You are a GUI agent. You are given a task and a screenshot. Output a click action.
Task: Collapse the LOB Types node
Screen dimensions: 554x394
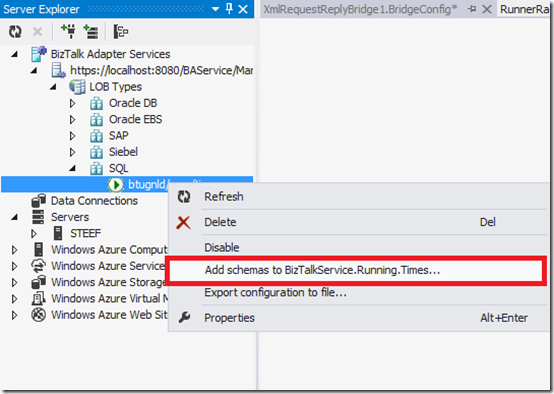pos(53,87)
